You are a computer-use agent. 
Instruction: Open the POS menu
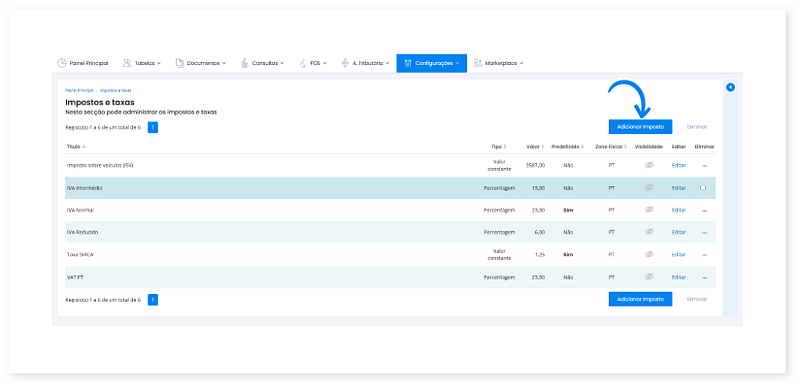tap(312, 63)
